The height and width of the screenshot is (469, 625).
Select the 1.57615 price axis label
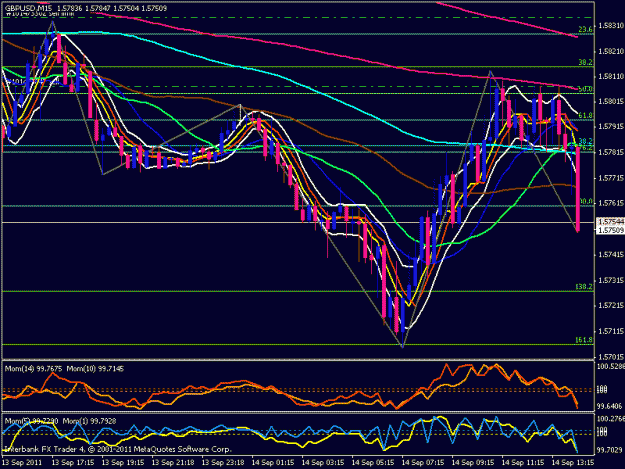[x=611, y=203]
